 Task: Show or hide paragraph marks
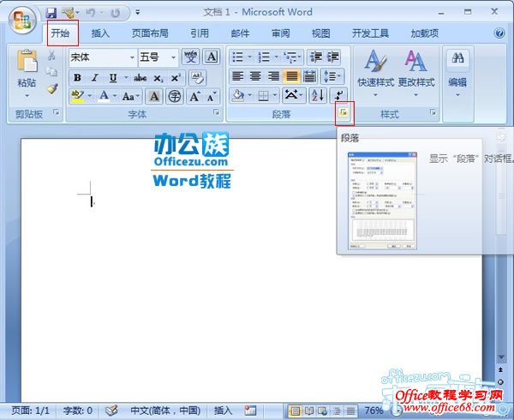(x=338, y=96)
